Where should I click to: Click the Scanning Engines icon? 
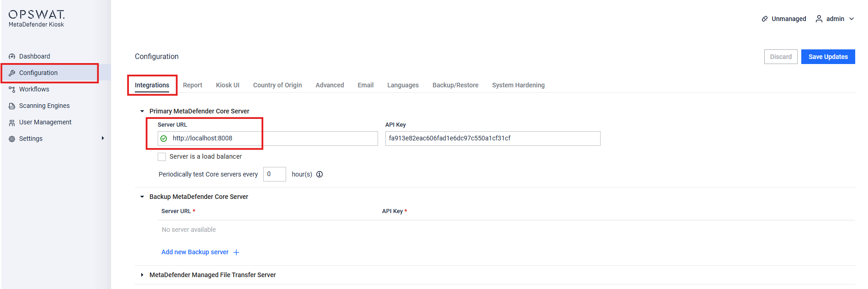(12, 106)
